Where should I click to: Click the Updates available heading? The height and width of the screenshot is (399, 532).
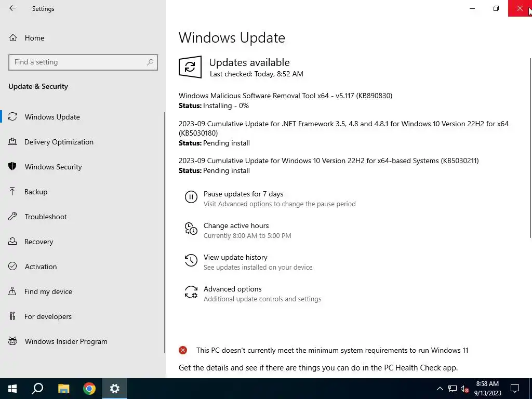point(249,62)
